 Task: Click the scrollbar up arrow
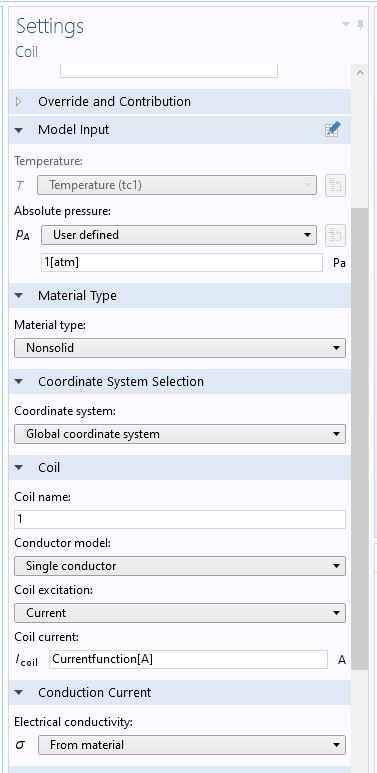pos(360,72)
